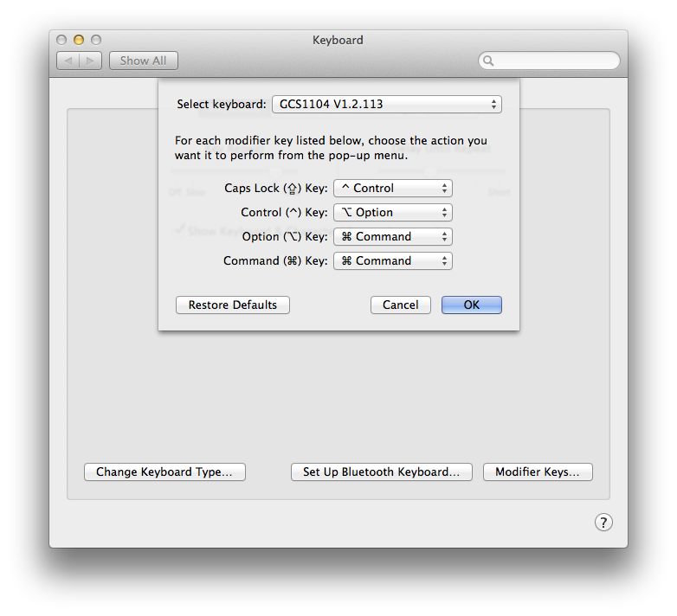The height and width of the screenshot is (616, 677).
Task: Close the Keyboard preferences window
Action: coord(61,40)
